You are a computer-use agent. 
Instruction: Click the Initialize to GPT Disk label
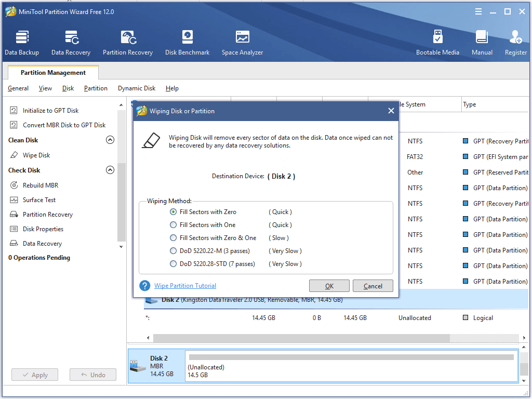click(50, 110)
